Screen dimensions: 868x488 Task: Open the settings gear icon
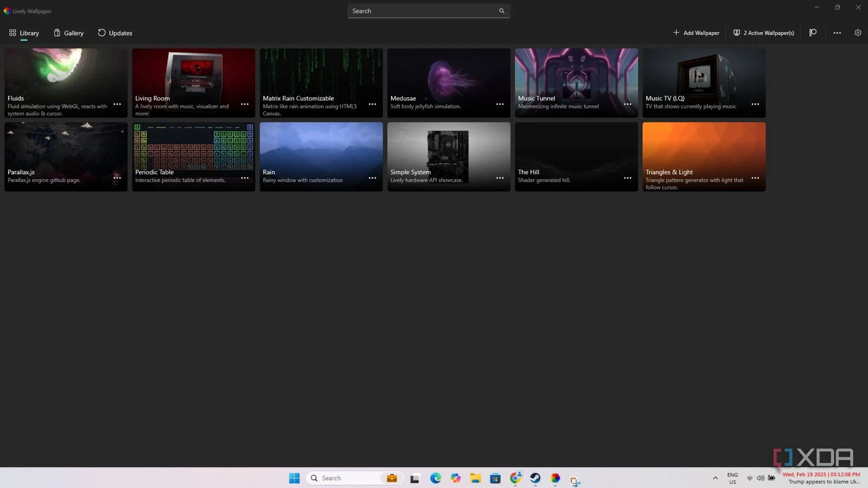pyautogui.click(x=858, y=33)
